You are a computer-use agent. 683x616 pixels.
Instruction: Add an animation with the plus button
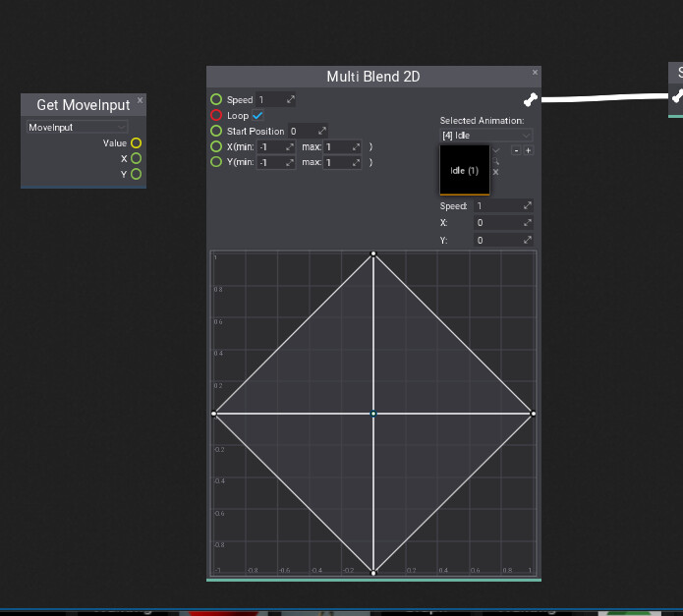[528, 150]
